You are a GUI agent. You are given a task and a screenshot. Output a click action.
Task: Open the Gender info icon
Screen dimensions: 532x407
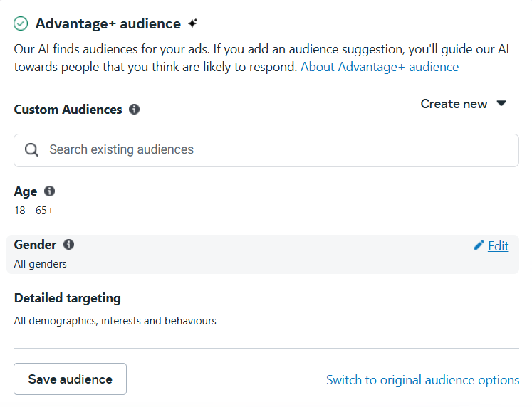point(68,244)
